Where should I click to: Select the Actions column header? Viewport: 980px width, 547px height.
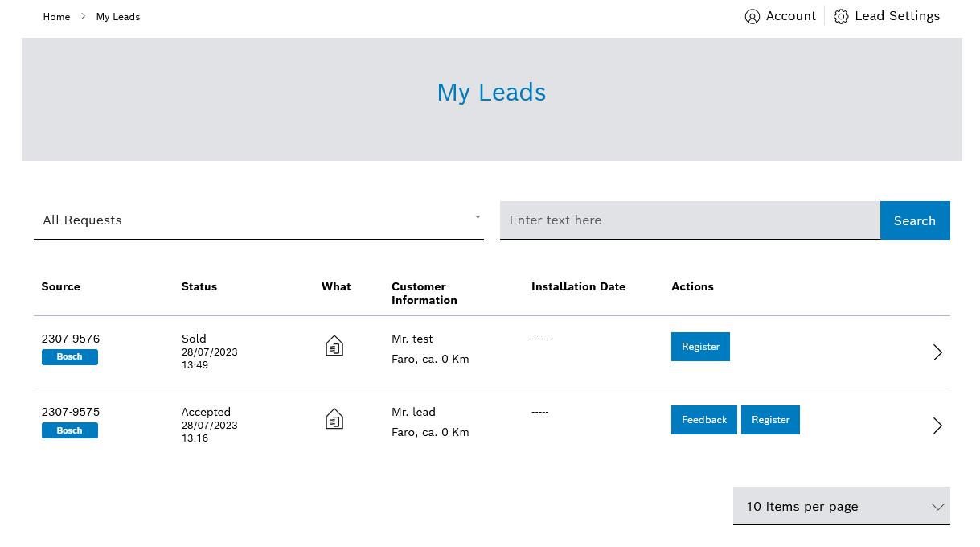click(692, 286)
